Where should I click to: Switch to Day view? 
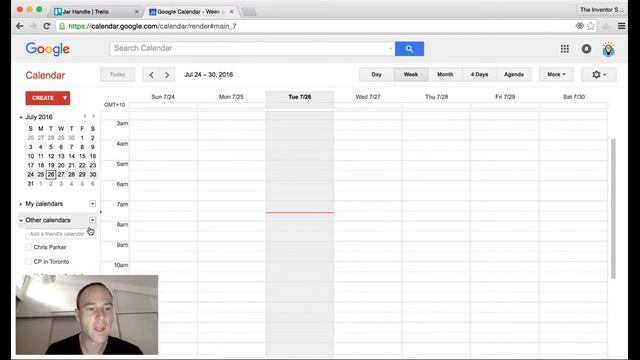376,75
